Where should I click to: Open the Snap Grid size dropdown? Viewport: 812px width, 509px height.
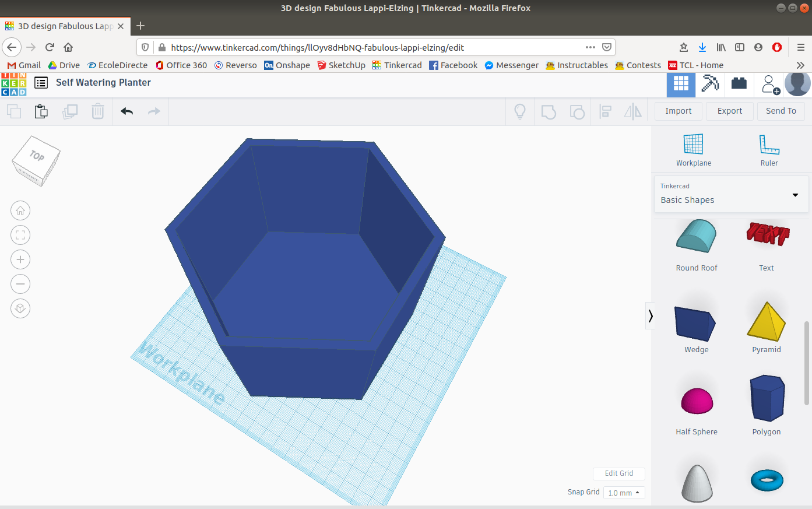[624, 493]
